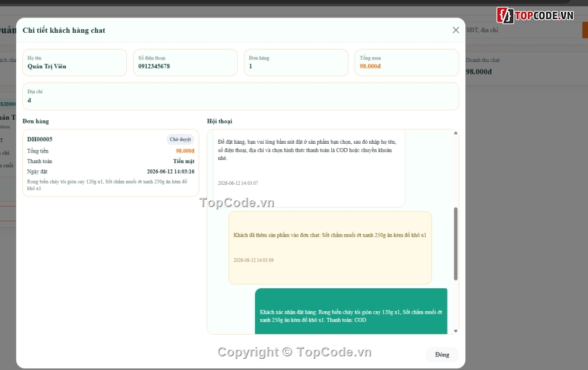
Task: Click the scroll up arrow in conversation
Action: point(456,133)
